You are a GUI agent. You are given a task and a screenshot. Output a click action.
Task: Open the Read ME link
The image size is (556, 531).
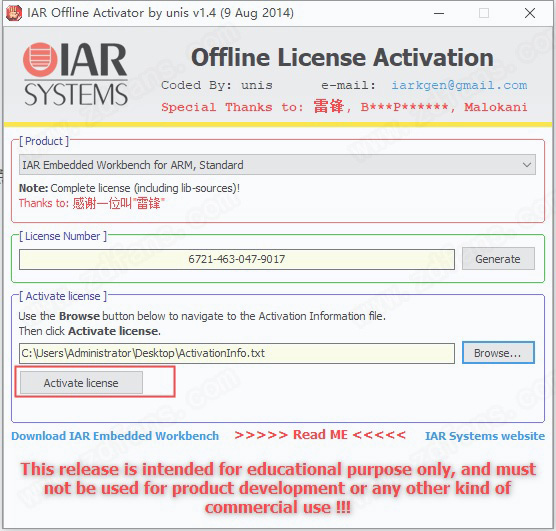tap(320, 435)
